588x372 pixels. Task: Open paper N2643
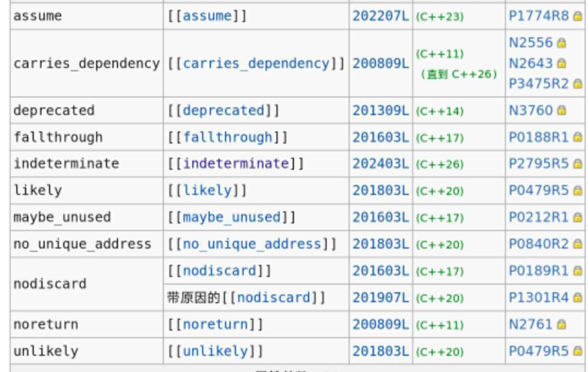click(531, 63)
